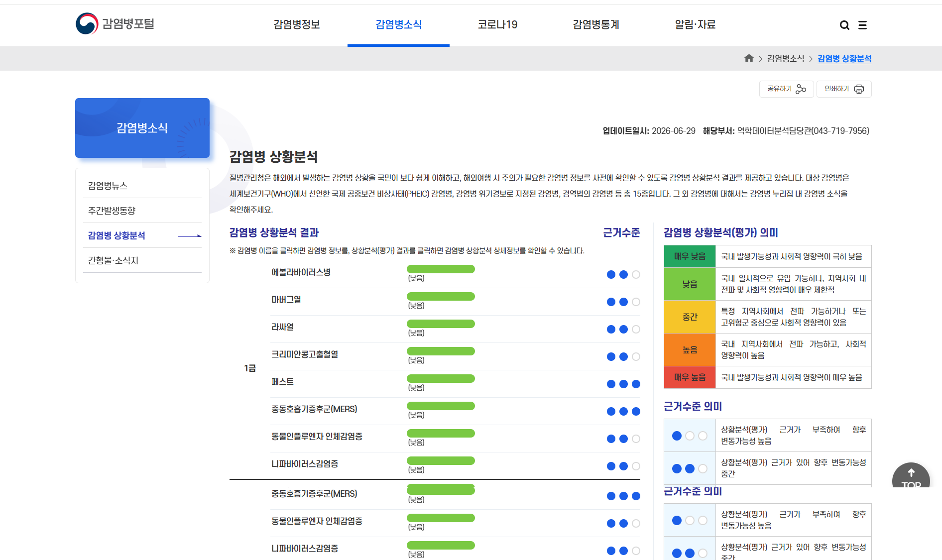Click the 마버그열 green risk bar
Image resolution: width=942 pixels, height=560 pixels.
click(441, 297)
